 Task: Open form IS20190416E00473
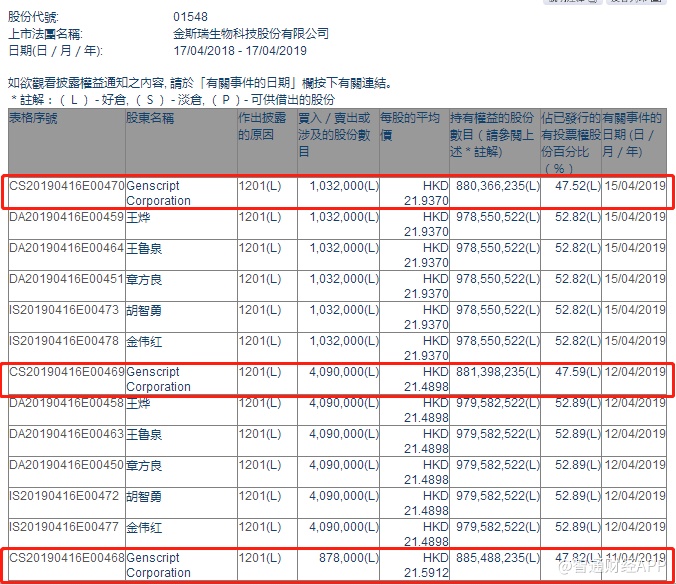67,310
